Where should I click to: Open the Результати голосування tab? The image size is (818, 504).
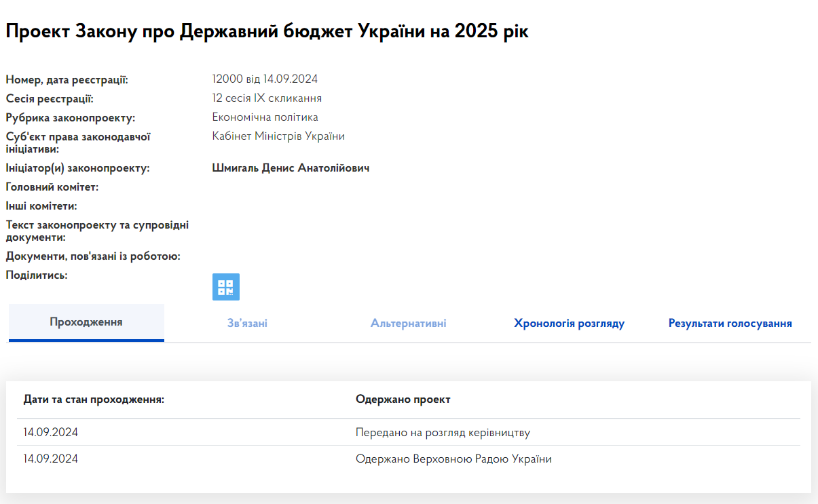729,323
